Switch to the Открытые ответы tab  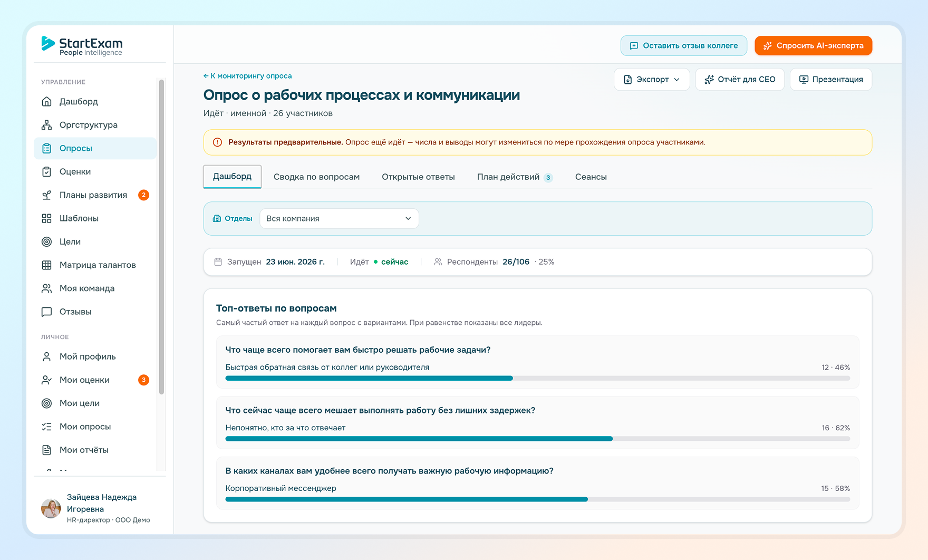[418, 177]
